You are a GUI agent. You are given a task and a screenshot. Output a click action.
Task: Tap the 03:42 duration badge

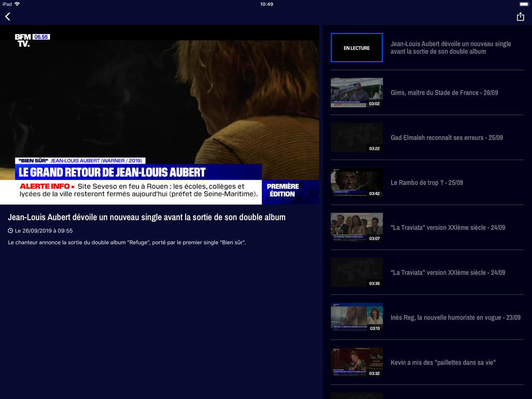(x=374, y=194)
